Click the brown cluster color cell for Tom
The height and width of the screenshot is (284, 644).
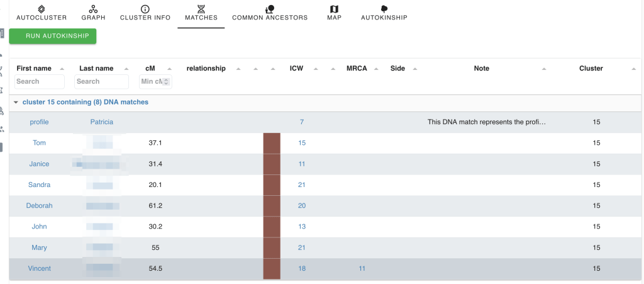[x=271, y=143]
